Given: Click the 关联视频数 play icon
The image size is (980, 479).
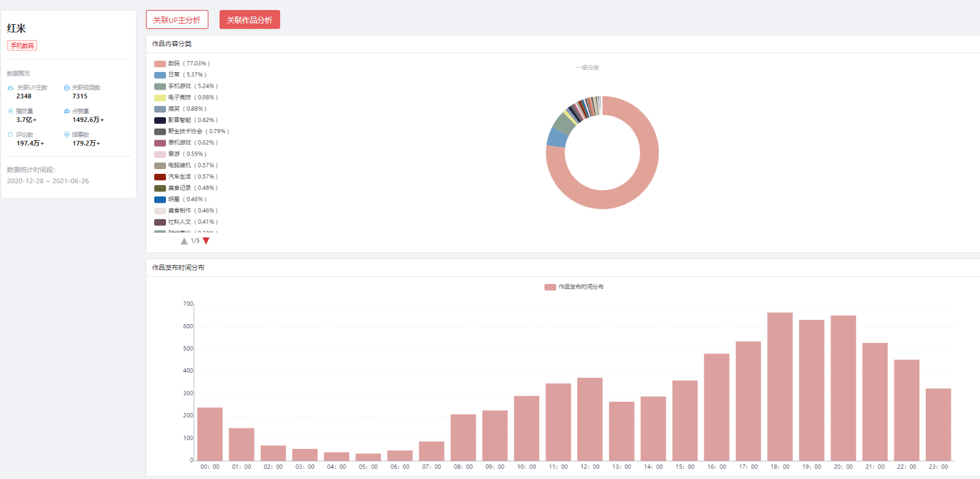Looking at the screenshot, I should 67,88.
